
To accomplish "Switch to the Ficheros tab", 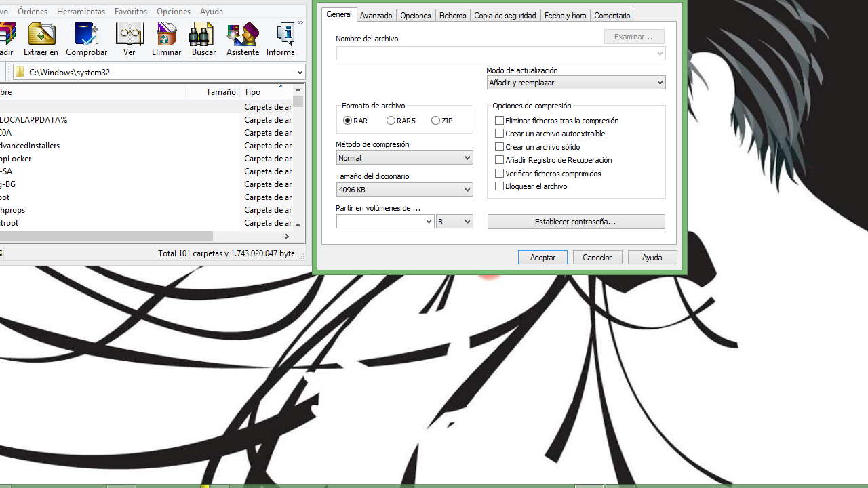I will coord(453,16).
